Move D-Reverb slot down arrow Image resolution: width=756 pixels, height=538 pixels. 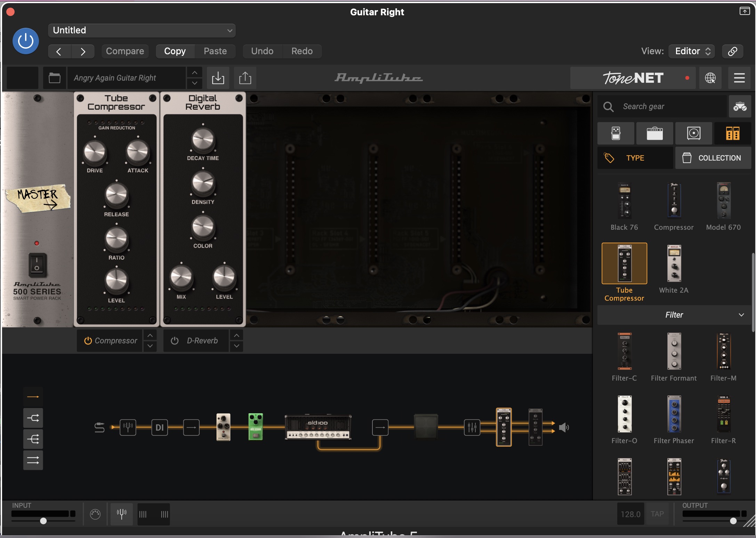coord(236,346)
